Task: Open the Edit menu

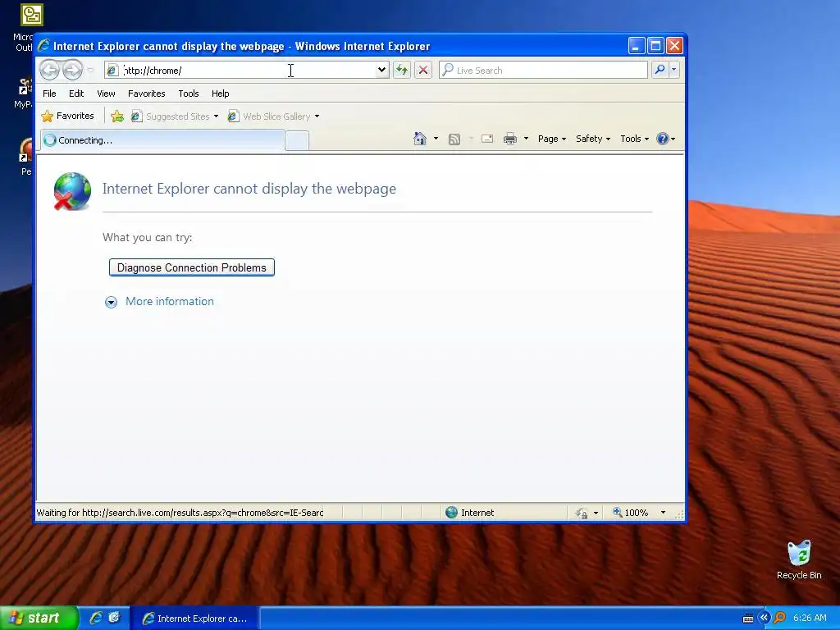Action: 76,94
